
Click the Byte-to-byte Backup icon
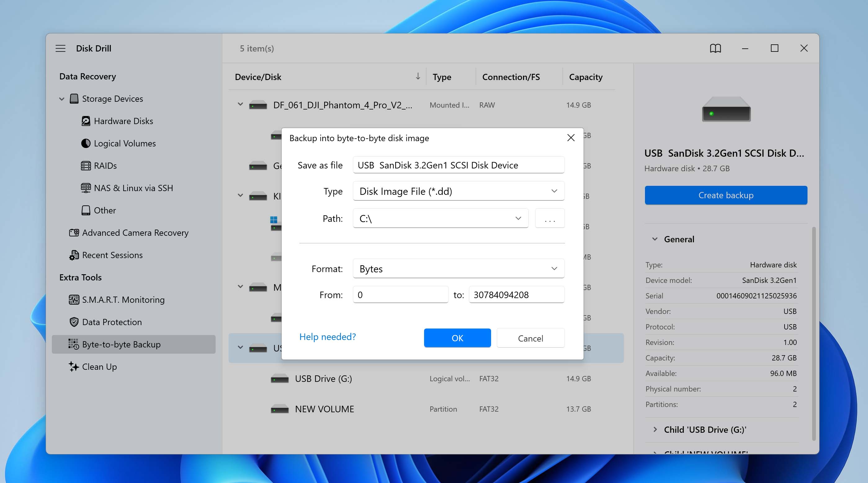pyautogui.click(x=74, y=344)
